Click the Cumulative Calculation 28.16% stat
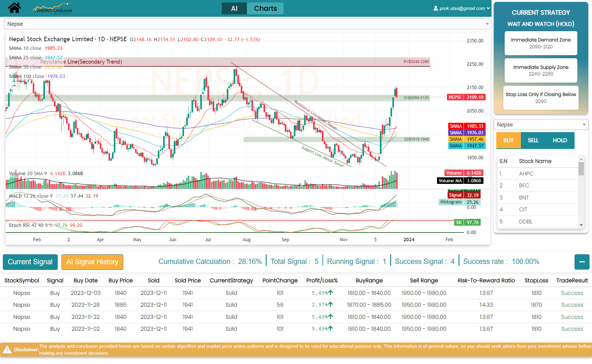 click(x=210, y=261)
